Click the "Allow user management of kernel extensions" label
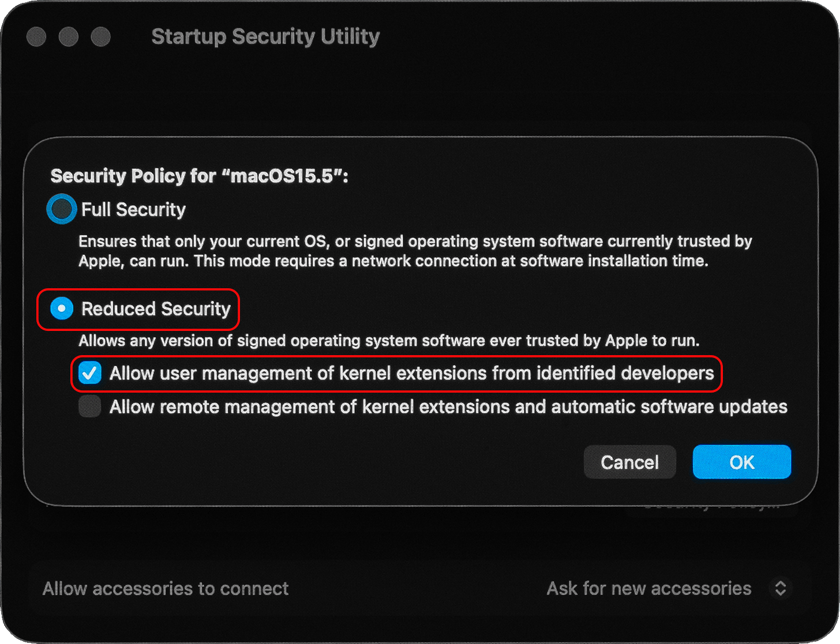Image resolution: width=840 pixels, height=644 pixels. coord(411,373)
